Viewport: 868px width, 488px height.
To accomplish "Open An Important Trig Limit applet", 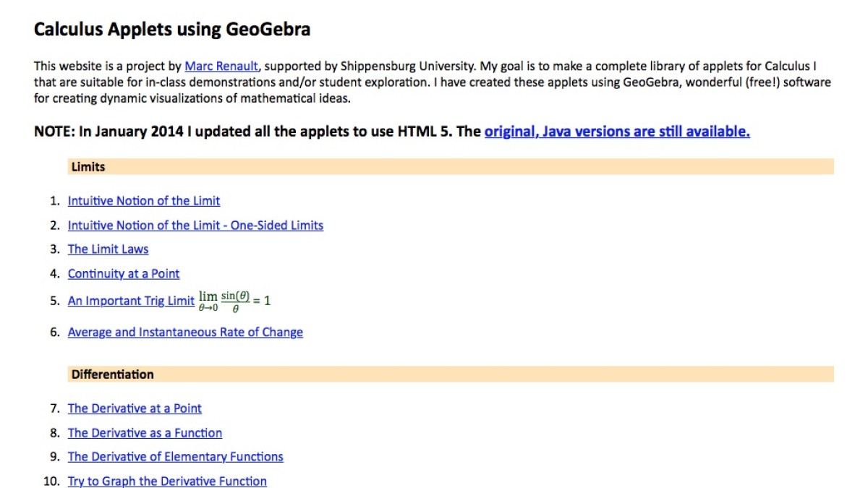I will pos(130,301).
